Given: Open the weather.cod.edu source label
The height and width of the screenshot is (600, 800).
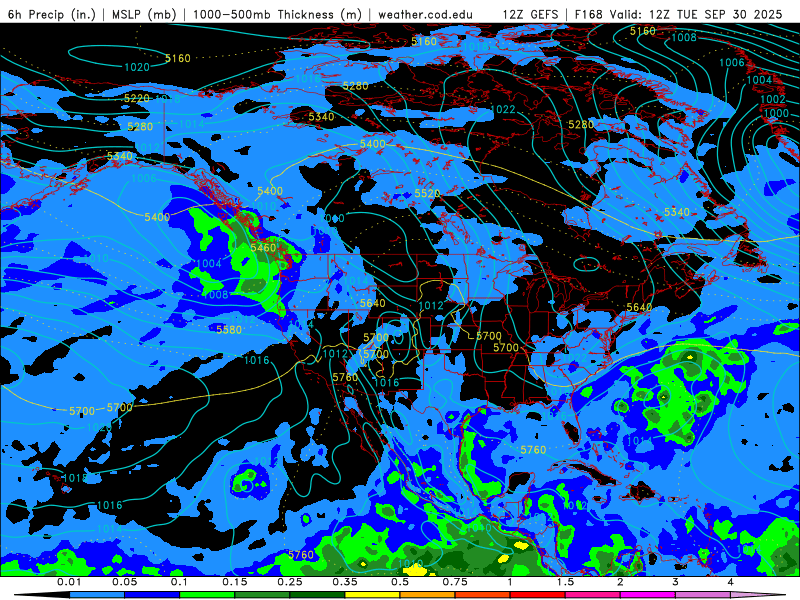Looking at the screenshot, I should click(425, 14).
